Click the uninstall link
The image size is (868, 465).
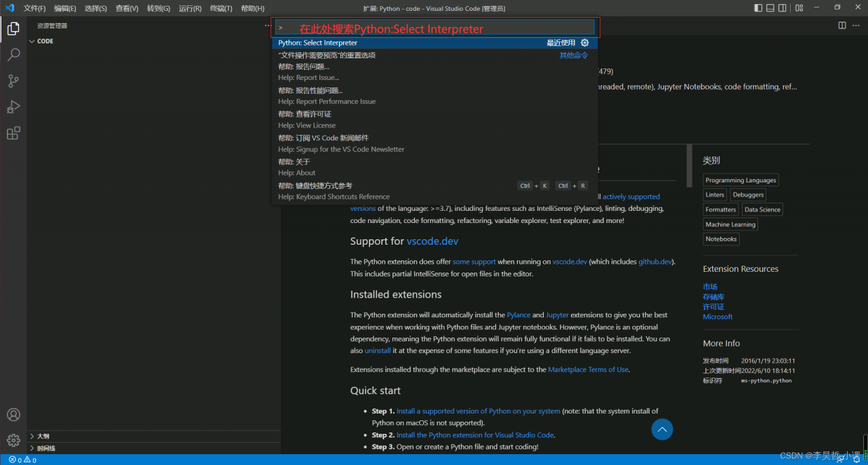(378, 351)
